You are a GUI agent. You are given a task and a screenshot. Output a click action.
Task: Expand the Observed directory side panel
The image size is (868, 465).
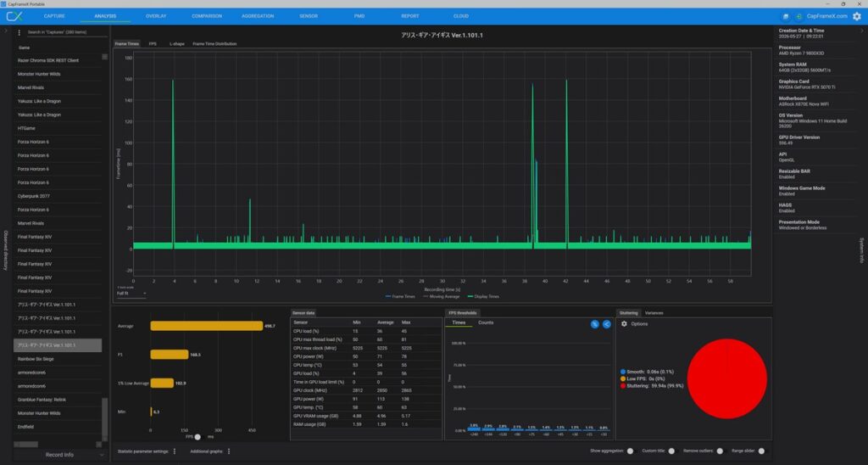(x=6, y=250)
